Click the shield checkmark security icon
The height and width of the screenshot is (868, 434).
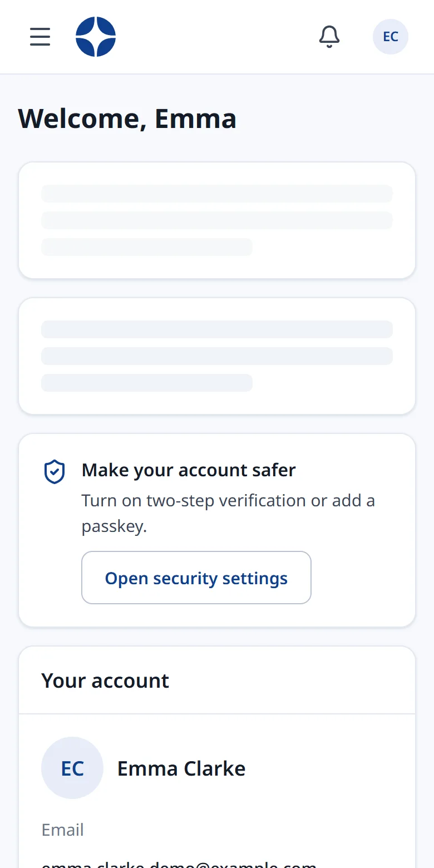[x=55, y=472]
